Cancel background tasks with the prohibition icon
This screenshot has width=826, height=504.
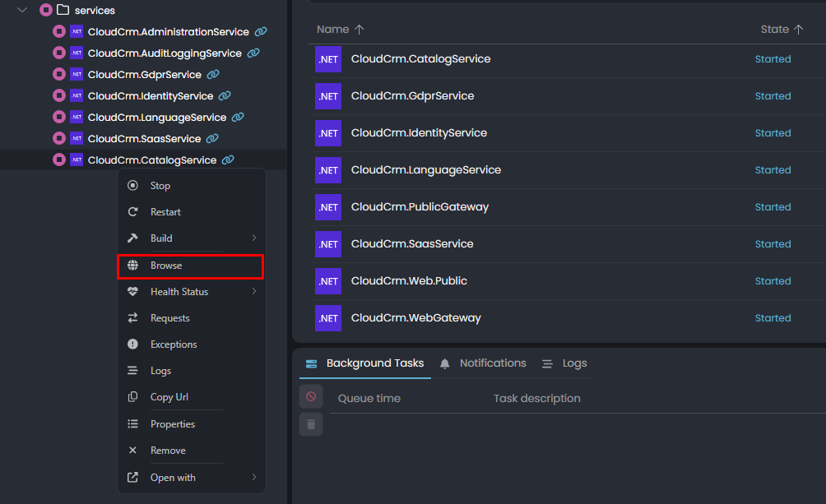click(x=311, y=395)
